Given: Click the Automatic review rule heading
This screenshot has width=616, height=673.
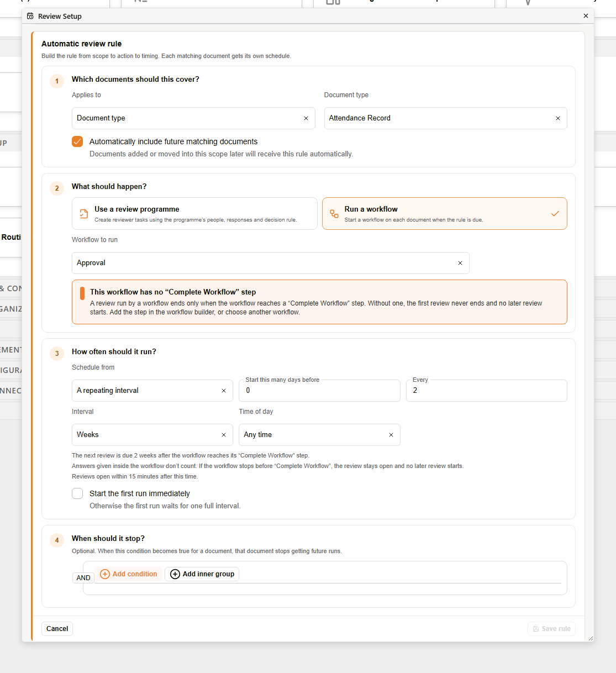Looking at the screenshot, I should tap(82, 44).
